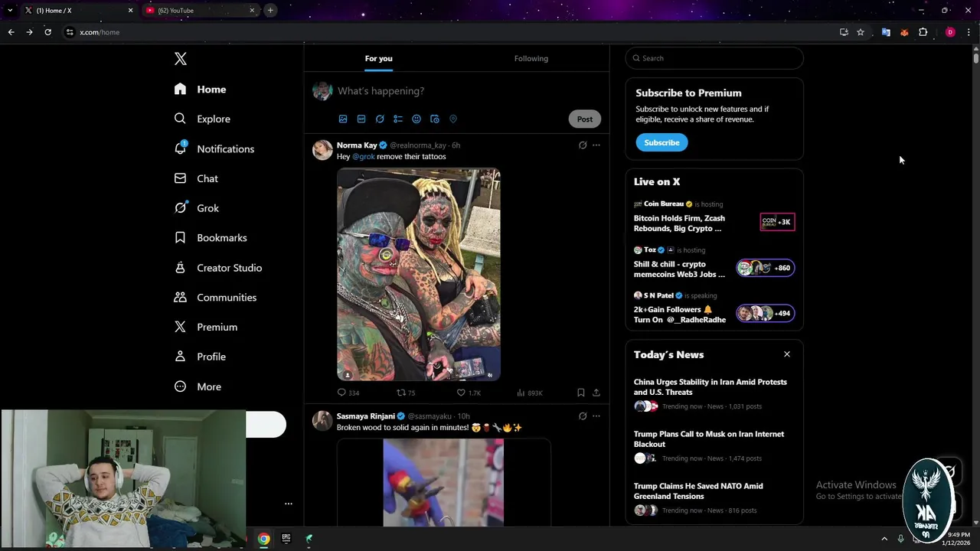
Task: Expand the More menu in the sidebar
Action: coord(198,386)
